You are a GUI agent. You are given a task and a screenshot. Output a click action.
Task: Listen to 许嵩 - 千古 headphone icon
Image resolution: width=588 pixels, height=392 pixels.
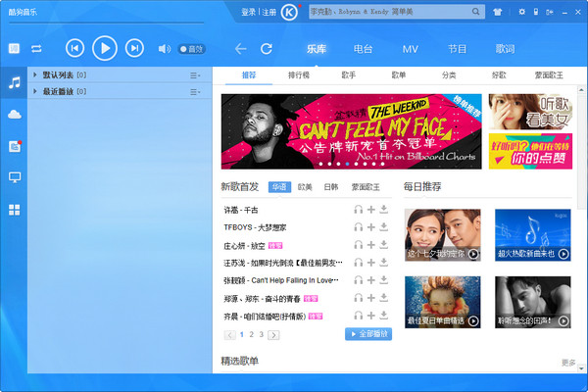[x=358, y=210]
